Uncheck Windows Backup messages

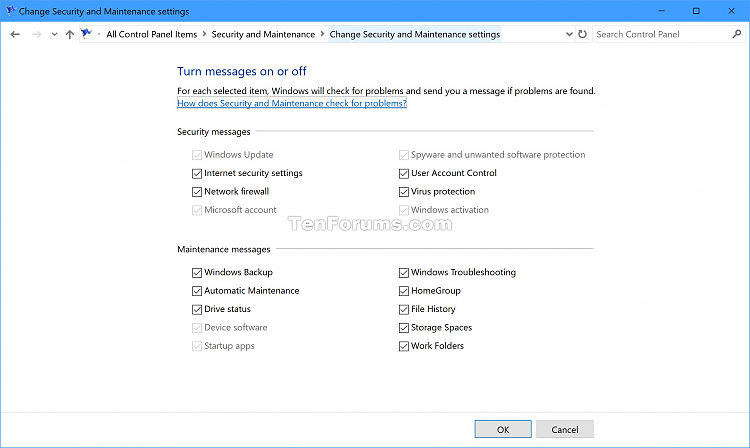pyautogui.click(x=197, y=273)
